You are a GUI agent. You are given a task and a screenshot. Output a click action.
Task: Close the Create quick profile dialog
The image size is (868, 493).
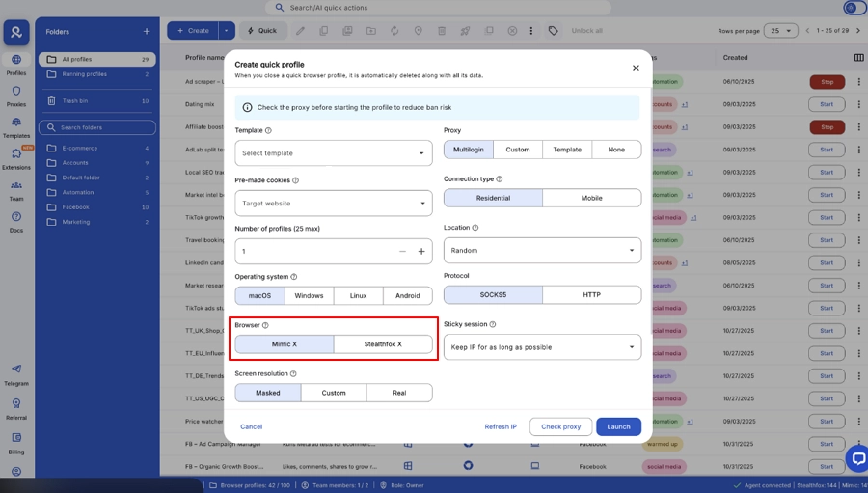636,68
